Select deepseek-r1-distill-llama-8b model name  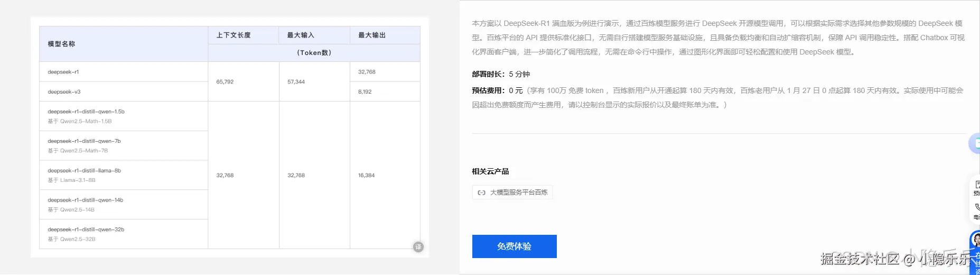click(x=84, y=171)
